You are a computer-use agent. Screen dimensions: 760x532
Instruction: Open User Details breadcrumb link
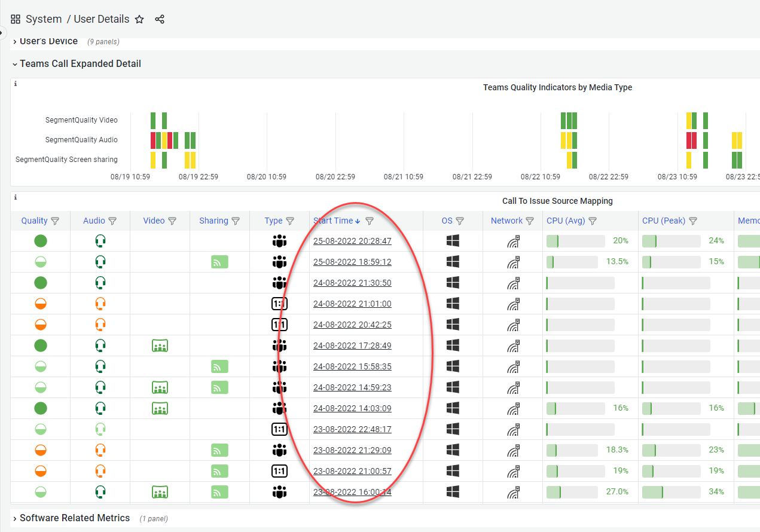[x=102, y=19]
